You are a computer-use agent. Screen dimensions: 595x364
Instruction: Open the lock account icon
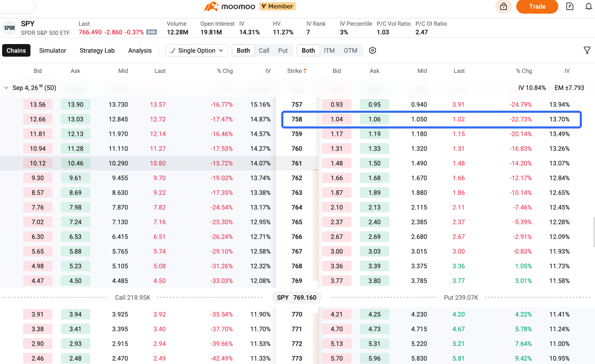click(x=504, y=6)
